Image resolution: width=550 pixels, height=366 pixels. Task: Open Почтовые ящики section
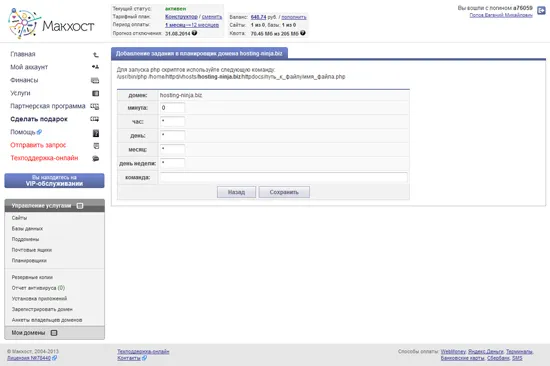coord(32,250)
